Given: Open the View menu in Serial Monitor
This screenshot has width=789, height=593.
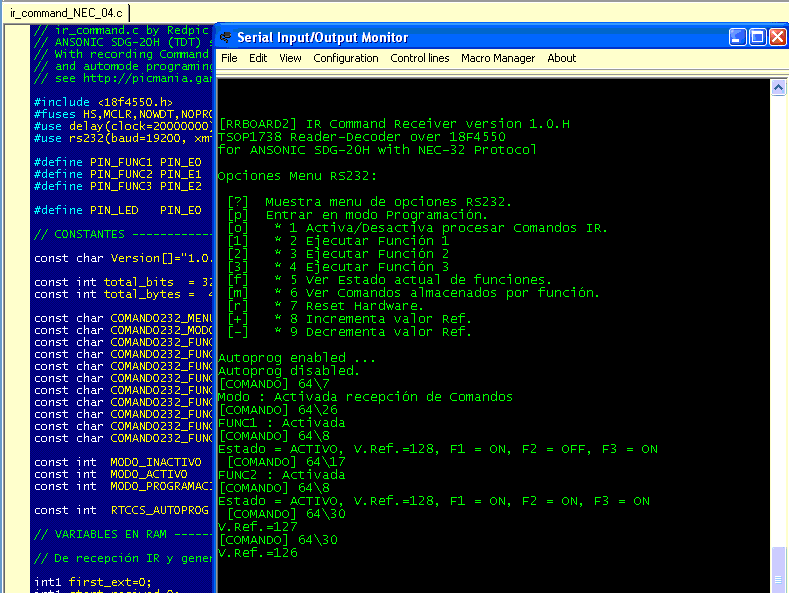Looking at the screenshot, I should [290, 58].
